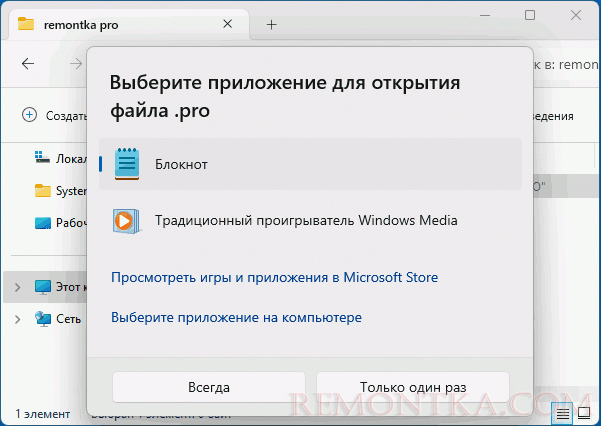The width and height of the screenshot is (601, 426).
Task: Click Explorer's forward navigation arrow
Action: tap(76, 64)
